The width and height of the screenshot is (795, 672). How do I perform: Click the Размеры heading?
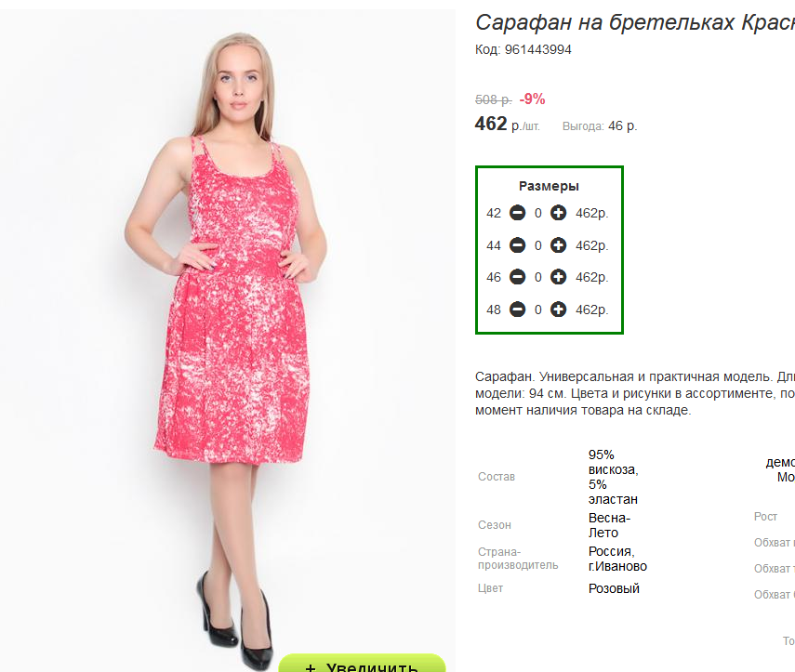tap(549, 186)
